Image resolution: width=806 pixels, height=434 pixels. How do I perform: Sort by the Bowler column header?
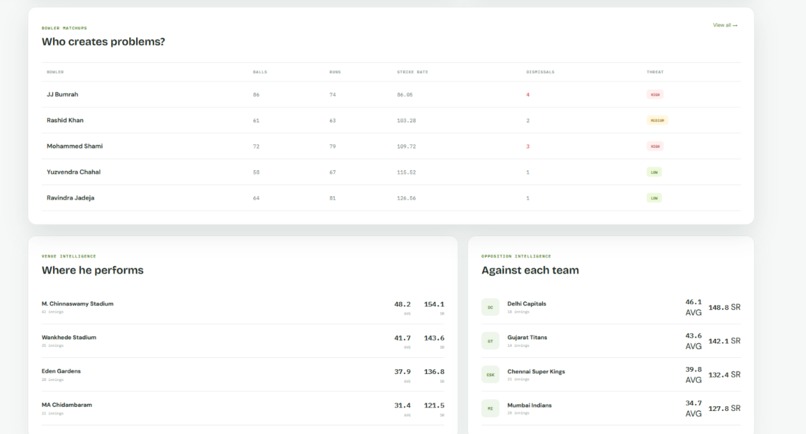click(x=55, y=72)
